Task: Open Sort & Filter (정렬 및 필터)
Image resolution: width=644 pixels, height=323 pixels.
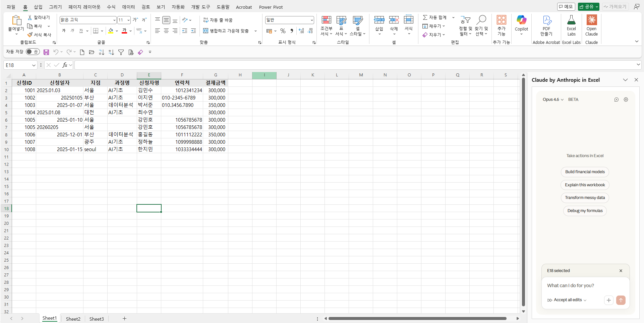Action: pos(465,25)
